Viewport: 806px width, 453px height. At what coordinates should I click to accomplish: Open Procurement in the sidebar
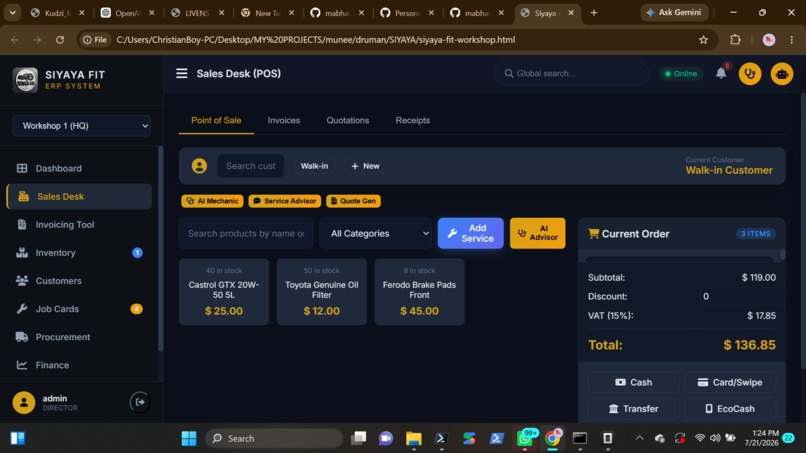coord(80,337)
